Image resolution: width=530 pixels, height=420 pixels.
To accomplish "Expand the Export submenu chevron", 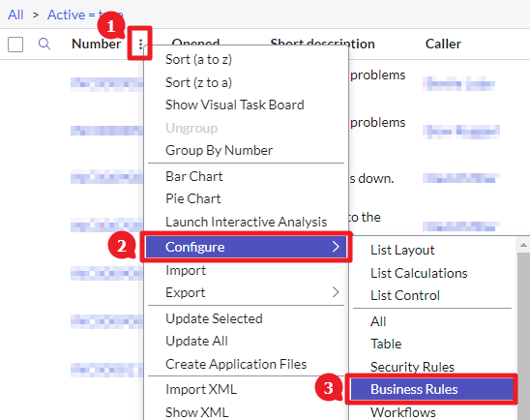I will [x=336, y=292].
